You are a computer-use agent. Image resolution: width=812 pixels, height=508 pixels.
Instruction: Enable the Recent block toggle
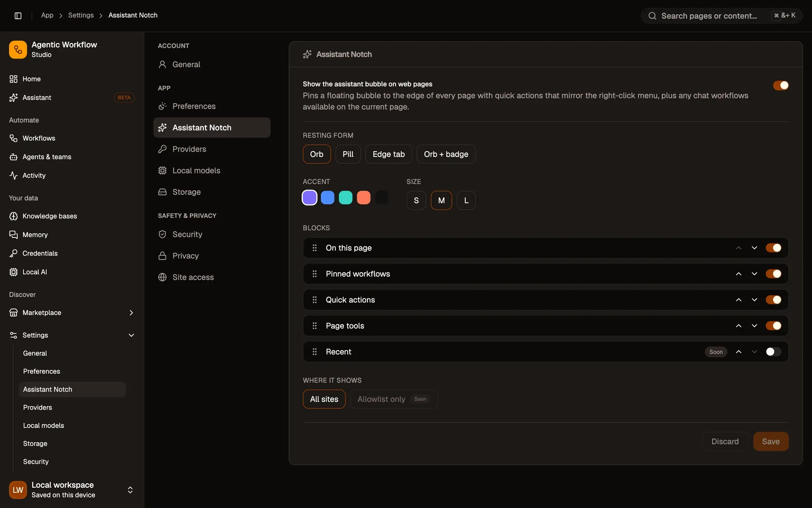pos(773,352)
